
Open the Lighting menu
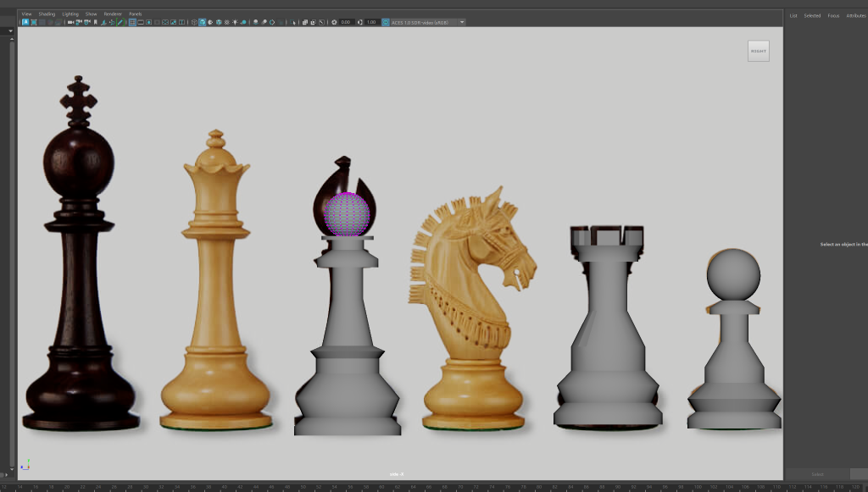70,14
